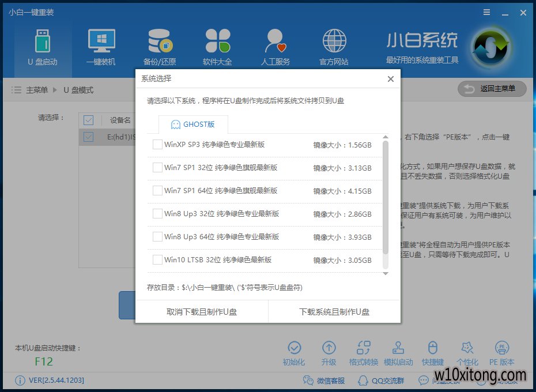Click the 小白系统 round logo
Image resolution: width=536 pixels, height=392 pixels.
pos(491,47)
